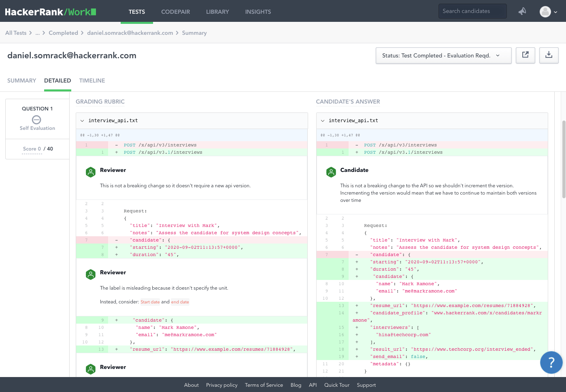This screenshot has height=392, width=566.
Task: Click the Self Evaluation status icon
Action: pos(37,120)
